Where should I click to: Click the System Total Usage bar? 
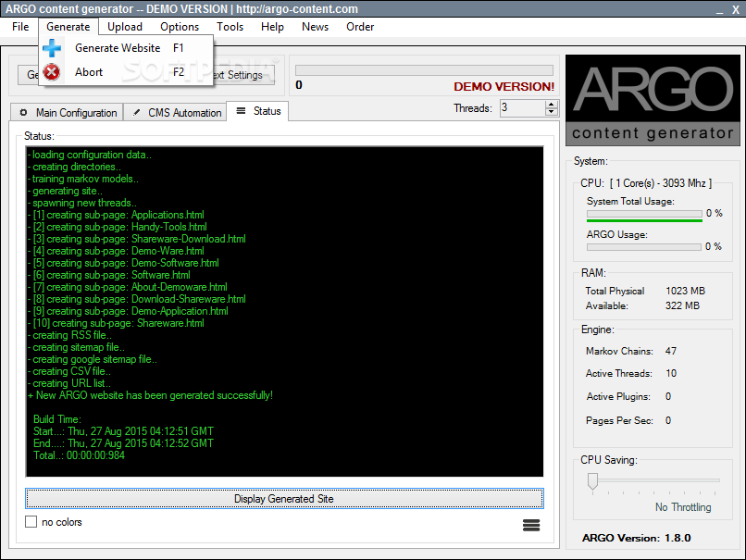pyautogui.click(x=644, y=214)
